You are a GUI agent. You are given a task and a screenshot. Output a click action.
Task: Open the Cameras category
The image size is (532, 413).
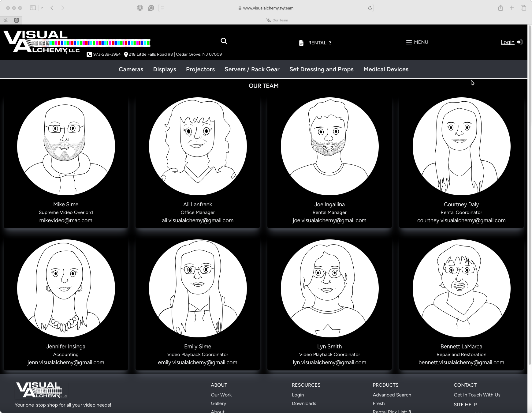pyautogui.click(x=131, y=69)
